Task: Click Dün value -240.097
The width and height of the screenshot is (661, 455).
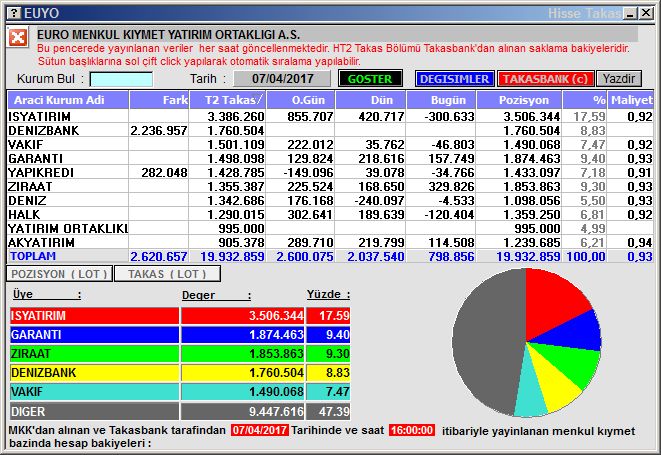Action: click(379, 200)
